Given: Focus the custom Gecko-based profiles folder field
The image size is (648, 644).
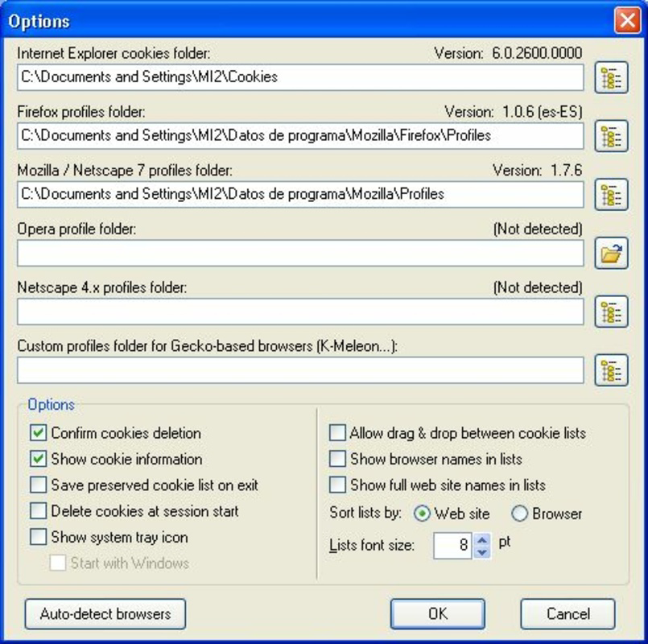Looking at the screenshot, I should coord(300,370).
